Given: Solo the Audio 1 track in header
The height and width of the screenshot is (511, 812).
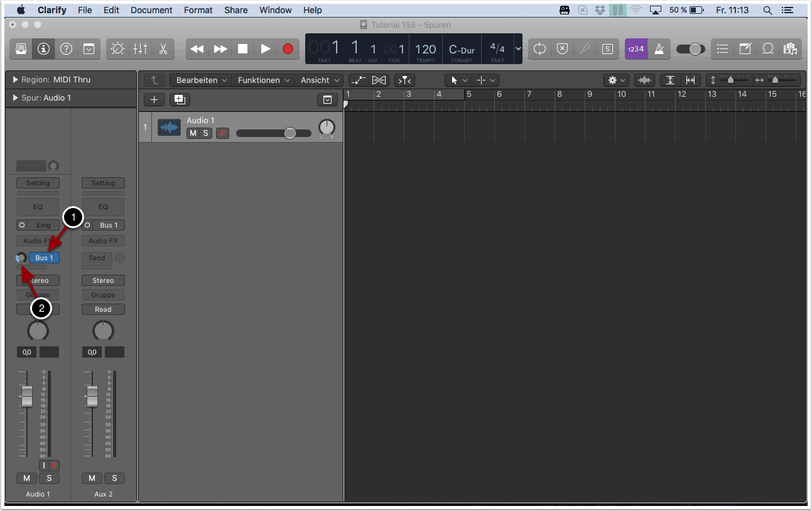Looking at the screenshot, I should pyautogui.click(x=205, y=133).
